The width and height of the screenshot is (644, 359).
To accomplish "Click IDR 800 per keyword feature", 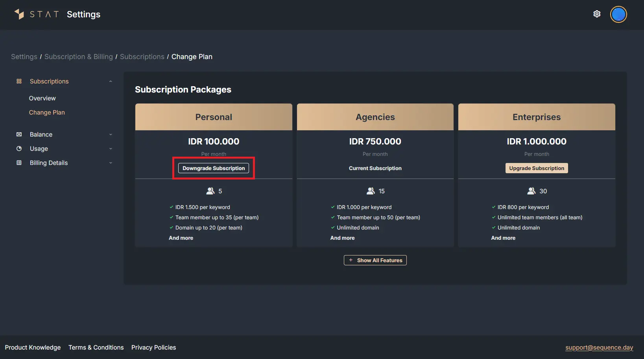I will (x=523, y=207).
